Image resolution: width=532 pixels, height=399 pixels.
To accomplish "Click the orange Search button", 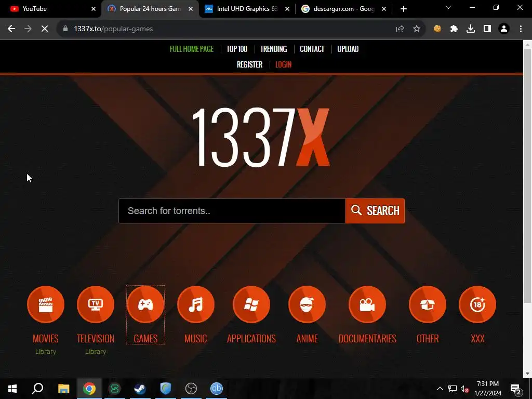I will point(375,211).
